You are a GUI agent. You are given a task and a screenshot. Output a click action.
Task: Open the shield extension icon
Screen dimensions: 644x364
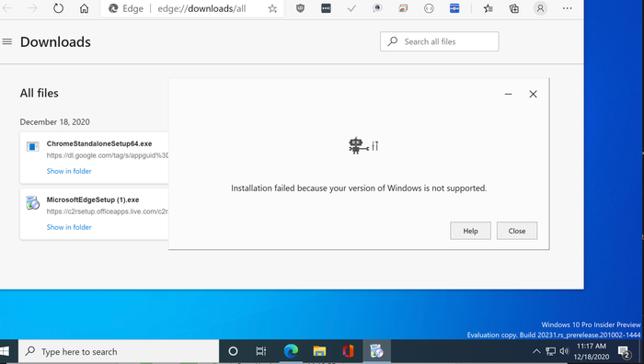point(300,8)
